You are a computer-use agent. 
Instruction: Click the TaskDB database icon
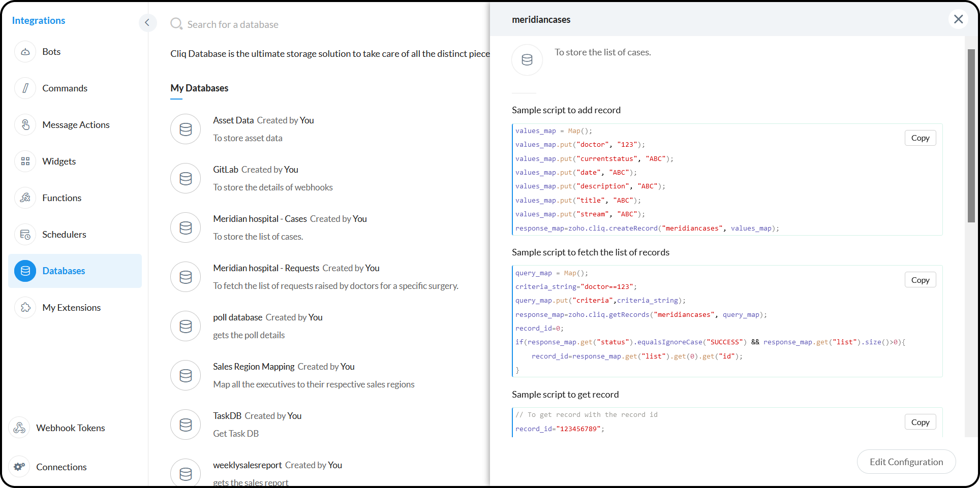click(186, 425)
